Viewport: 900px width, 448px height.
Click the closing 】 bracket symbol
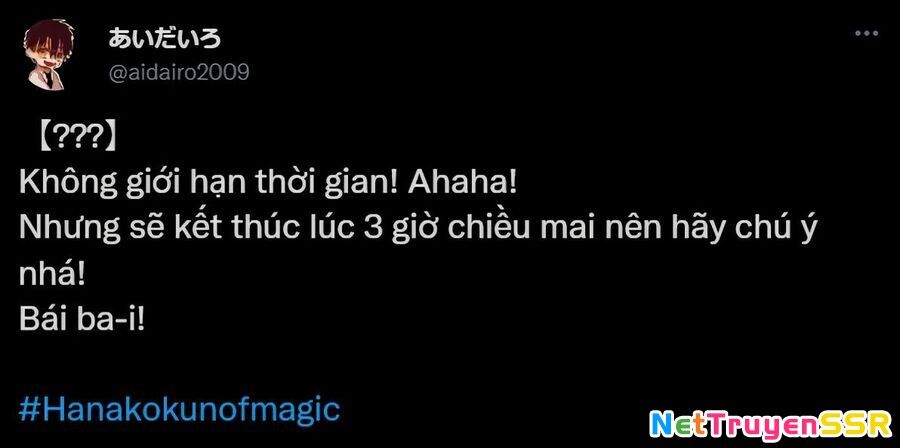pos(108,138)
